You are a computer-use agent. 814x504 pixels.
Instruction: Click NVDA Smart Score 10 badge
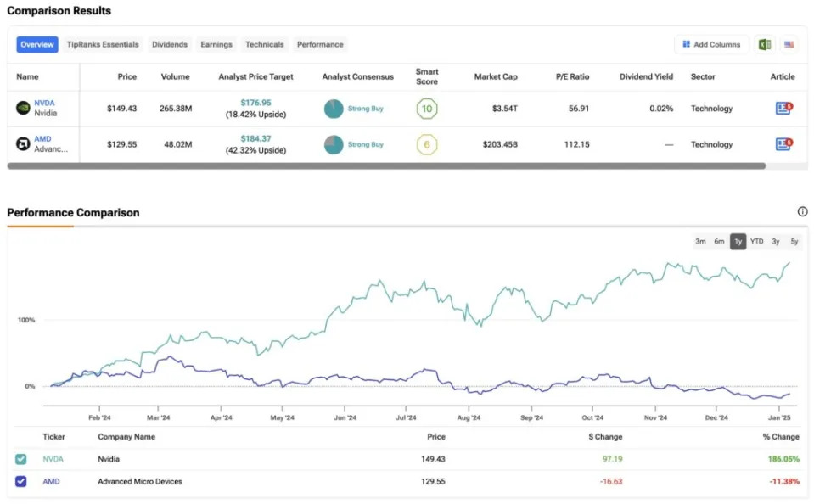point(427,109)
